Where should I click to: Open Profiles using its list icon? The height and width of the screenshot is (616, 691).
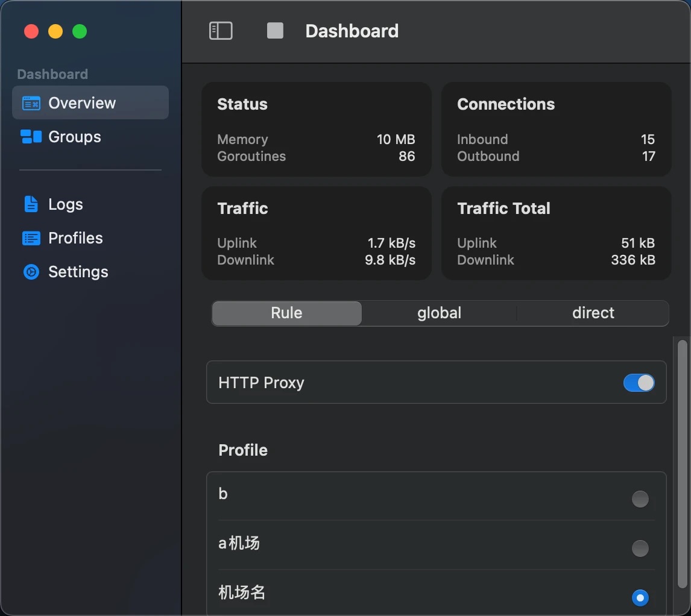coord(31,237)
